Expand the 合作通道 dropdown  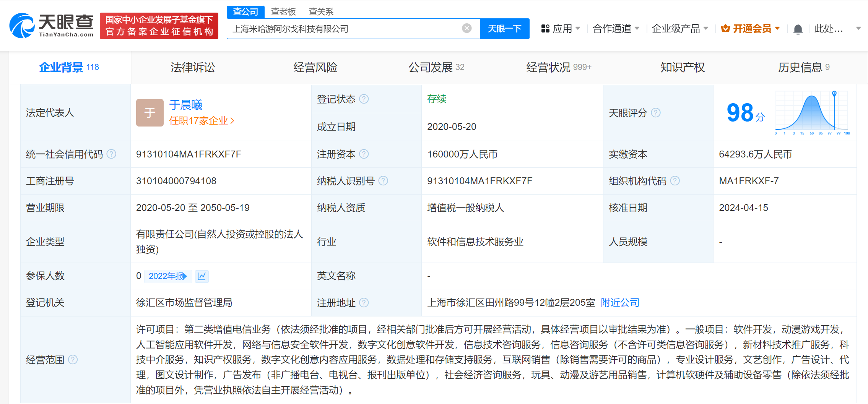click(x=616, y=29)
